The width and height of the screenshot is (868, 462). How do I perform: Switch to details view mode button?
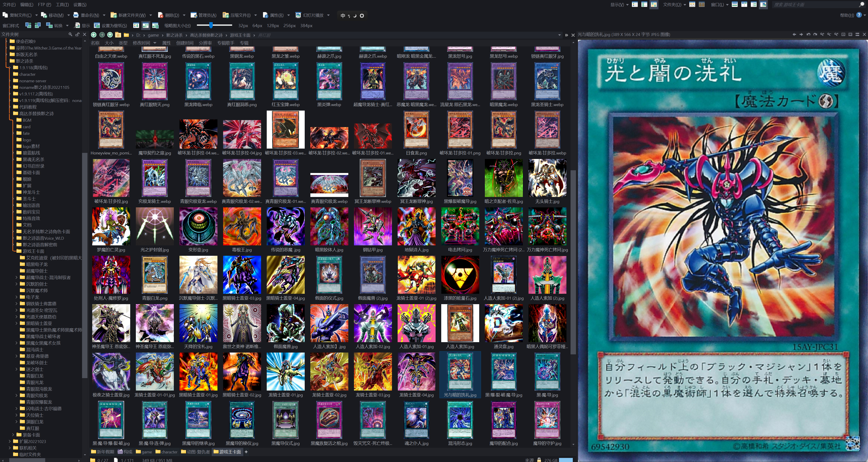pos(634,4)
